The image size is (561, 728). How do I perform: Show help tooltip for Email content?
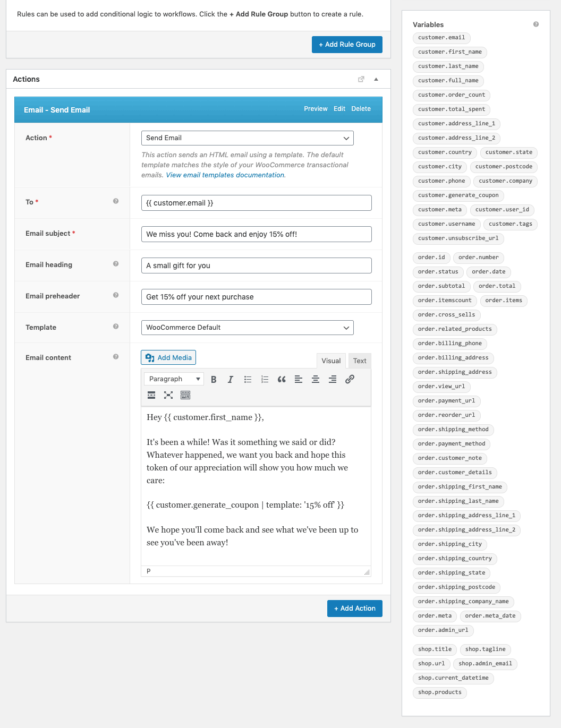click(116, 357)
